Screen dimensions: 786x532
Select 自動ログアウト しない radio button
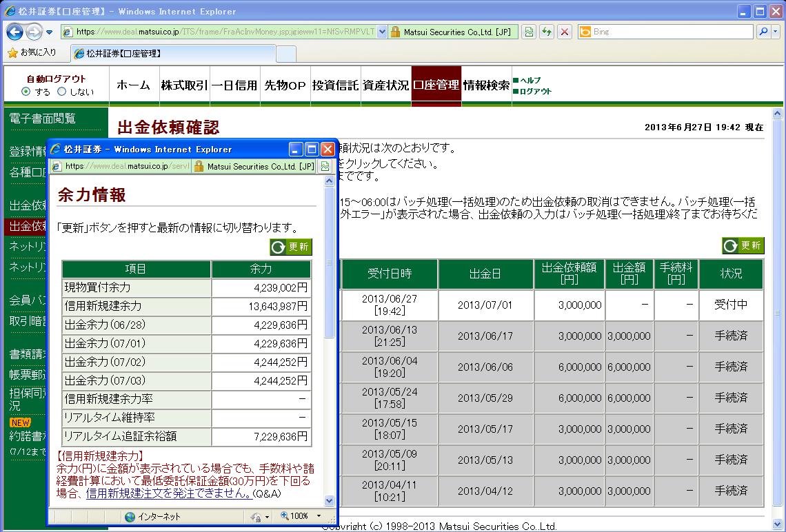click(61, 92)
